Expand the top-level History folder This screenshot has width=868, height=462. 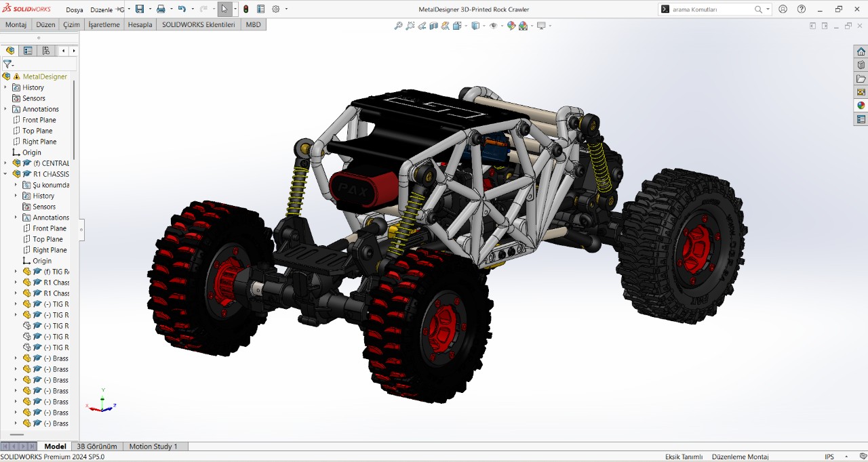click(5, 87)
